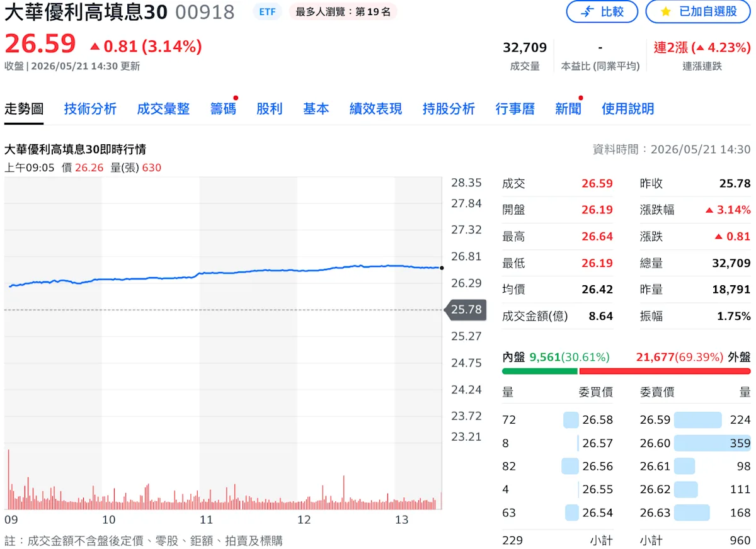This screenshot has height=549, width=756.
Task: Click bid price 26.56 row
Action: pyautogui.click(x=558, y=467)
